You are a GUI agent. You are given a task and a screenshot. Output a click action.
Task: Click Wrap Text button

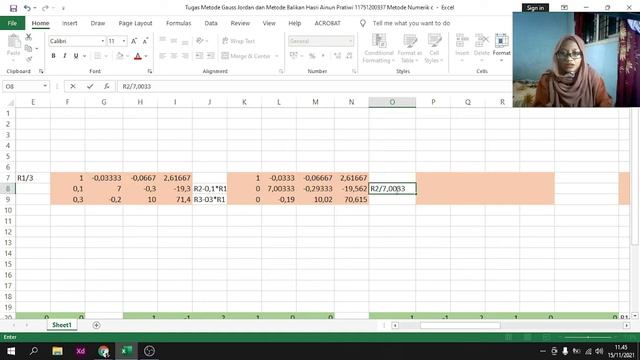click(238, 41)
